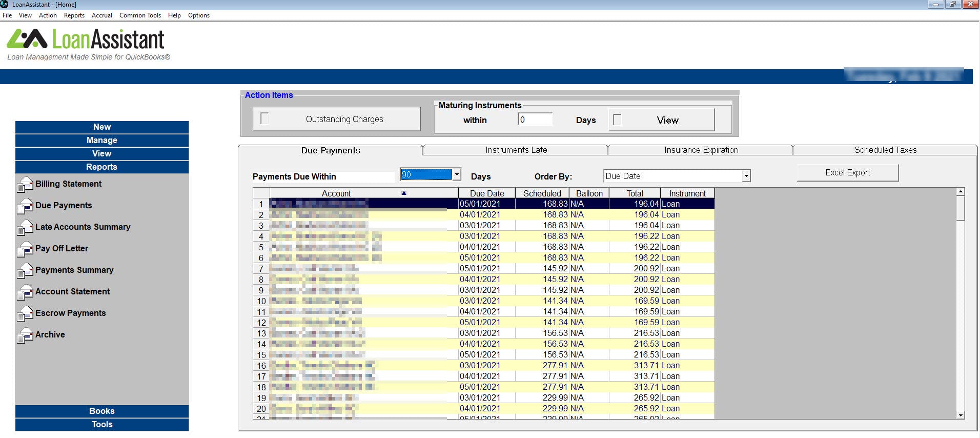This screenshot has height=438, width=980.
Task: Open the Archive report icon
Action: (25, 335)
